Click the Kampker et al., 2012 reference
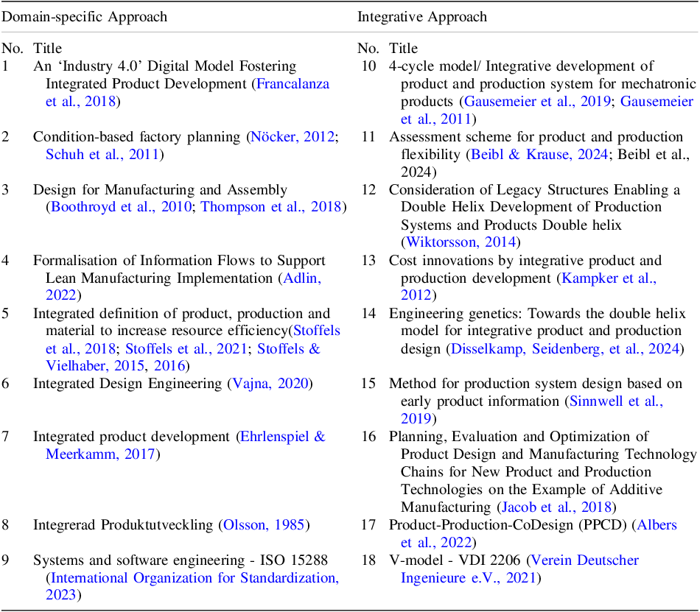 pos(609,278)
